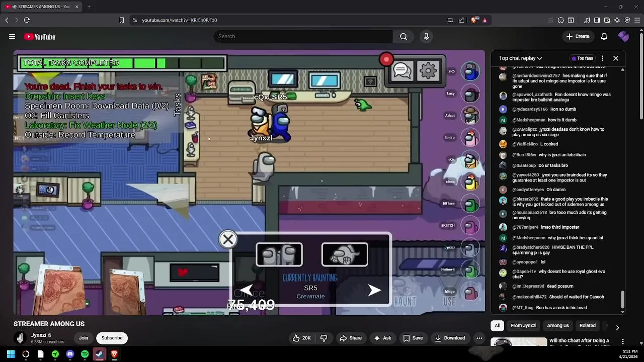Open the Top chat replay dropdown
The image size is (644, 362).
tap(520, 58)
